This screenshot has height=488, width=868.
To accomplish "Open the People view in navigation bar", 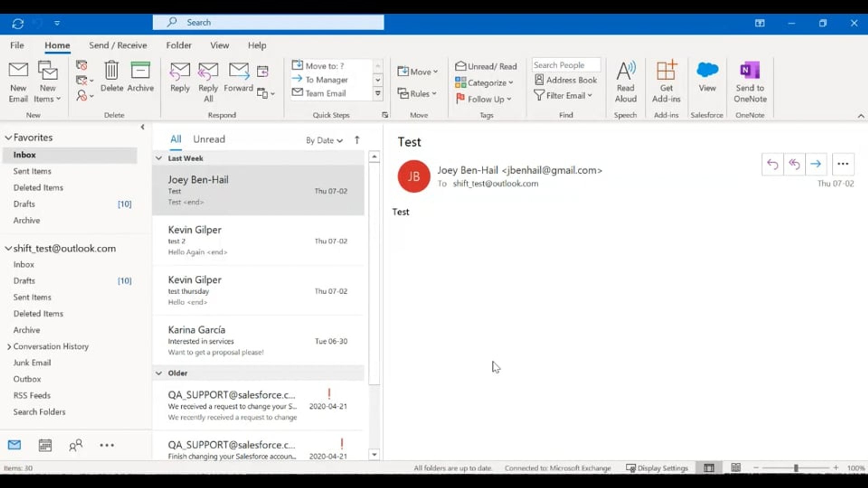I will coord(76,445).
